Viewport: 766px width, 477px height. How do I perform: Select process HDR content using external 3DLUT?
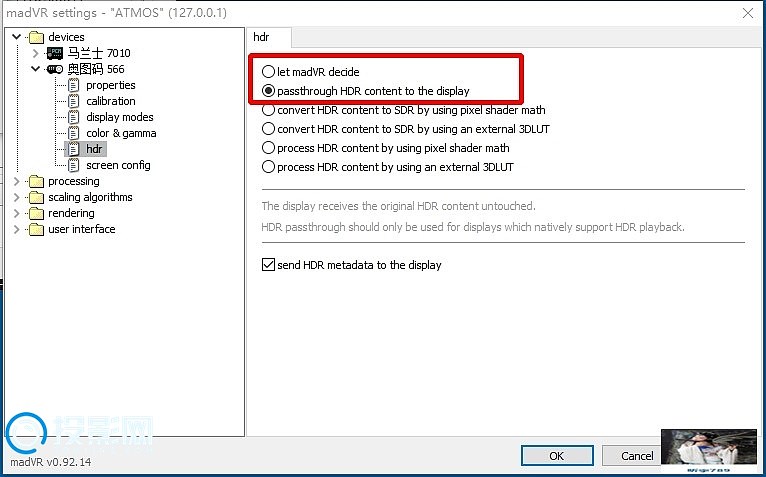(268, 167)
